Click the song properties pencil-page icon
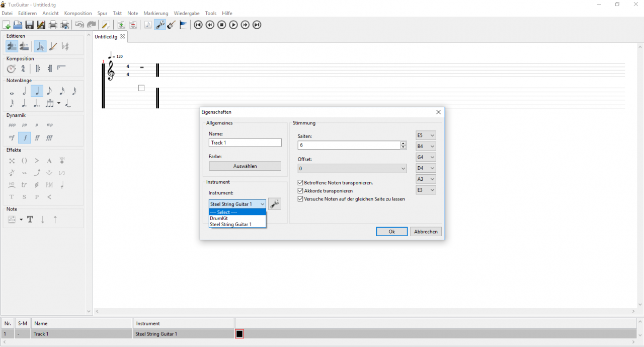The height and width of the screenshot is (347, 644). pos(106,25)
